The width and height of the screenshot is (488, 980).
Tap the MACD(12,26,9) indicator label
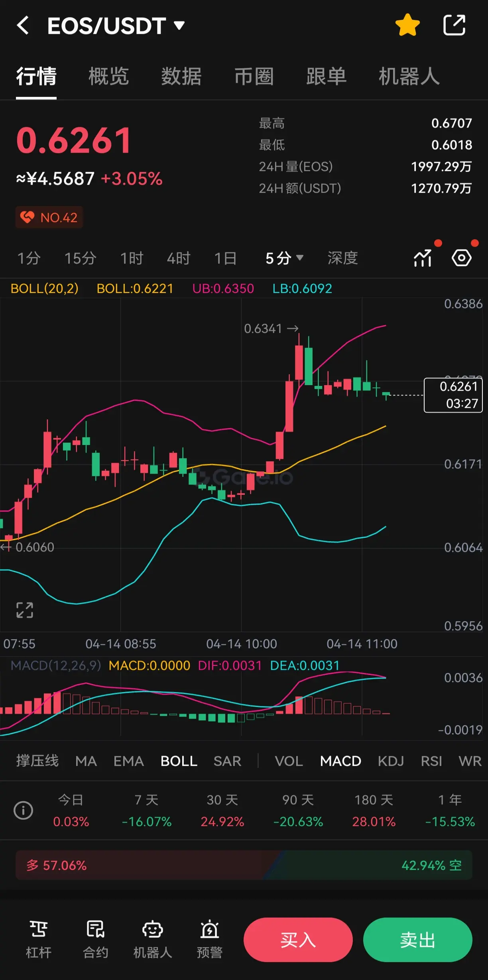[56, 665]
